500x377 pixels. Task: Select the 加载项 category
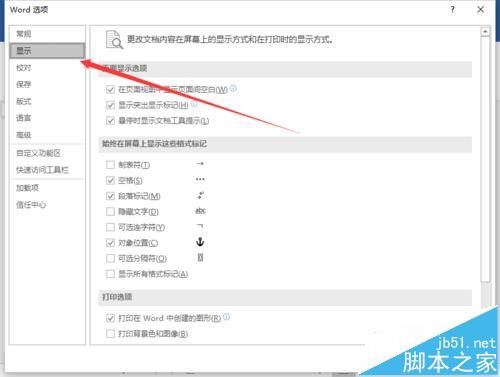(47, 188)
